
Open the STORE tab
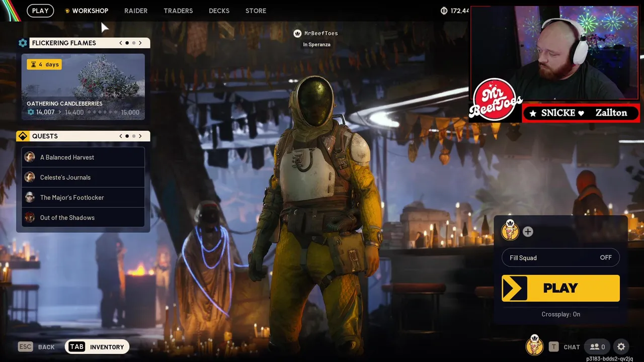coord(256,11)
